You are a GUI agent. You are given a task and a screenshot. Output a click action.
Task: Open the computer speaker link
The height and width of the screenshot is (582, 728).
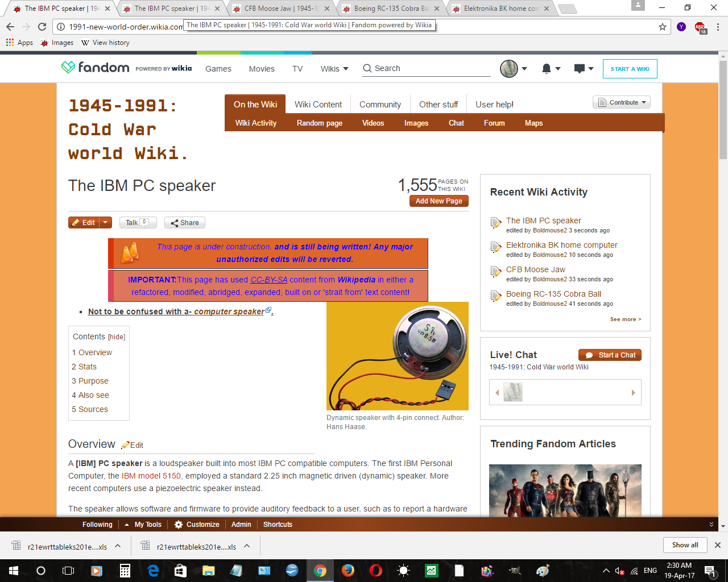click(229, 311)
